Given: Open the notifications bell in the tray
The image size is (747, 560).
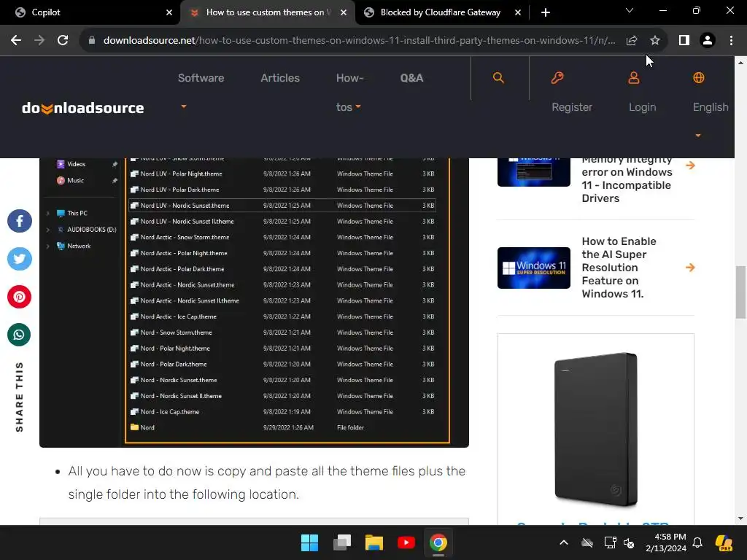Looking at the screenshot, I should pyautogui.click(x=697, y=542).
